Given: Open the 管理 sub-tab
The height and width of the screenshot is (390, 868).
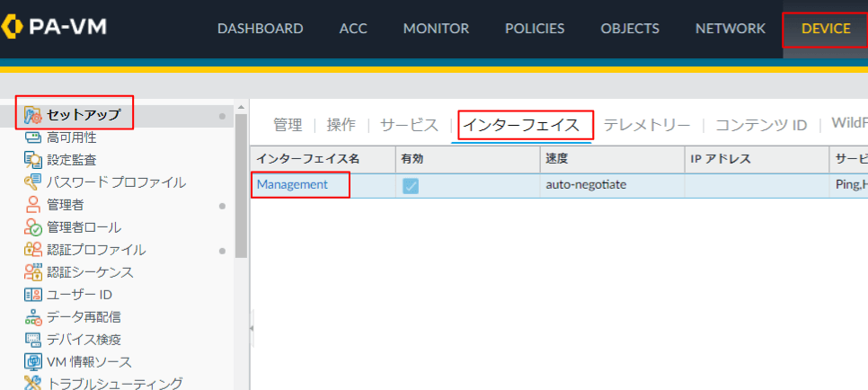Looking at the screenshot, I should [x=288, y=125].
